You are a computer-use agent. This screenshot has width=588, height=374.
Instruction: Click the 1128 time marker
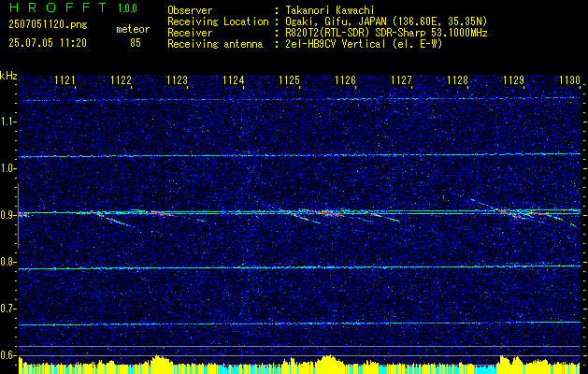point(457,79)
